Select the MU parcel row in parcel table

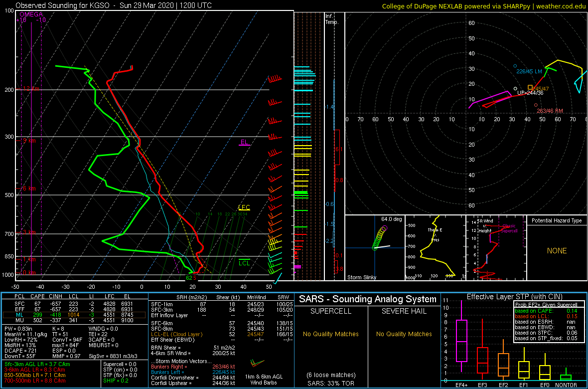(x=74, y=321)
